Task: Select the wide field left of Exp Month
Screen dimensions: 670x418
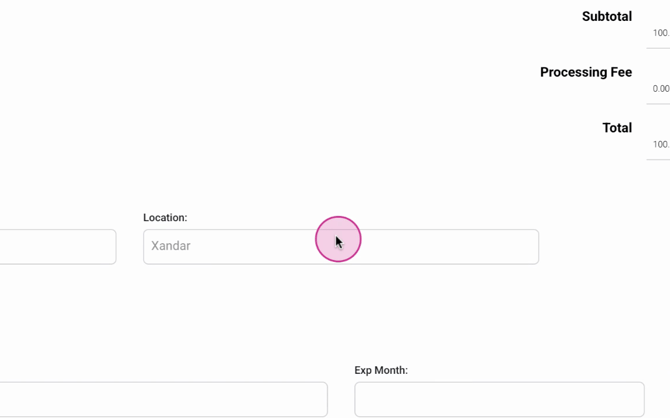Action: [x=163, y=399]
